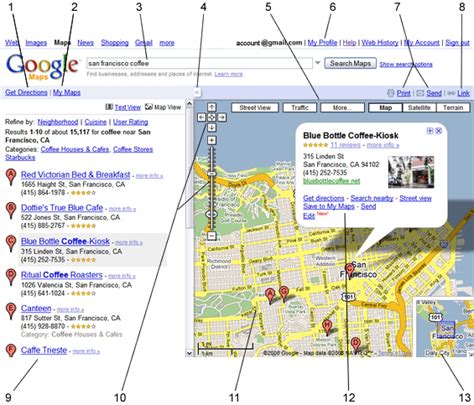Switch map to Terrain view
Image resolution: width=474 pixels, height=405 pixels.
[x=453, y=108]
